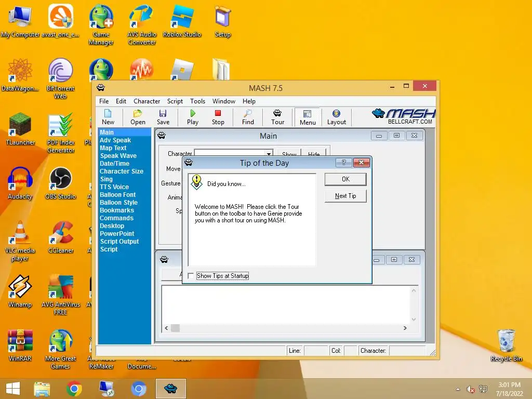Select Bookmarks in the side panel
The image size is (532, 399).
coord(117,210)
